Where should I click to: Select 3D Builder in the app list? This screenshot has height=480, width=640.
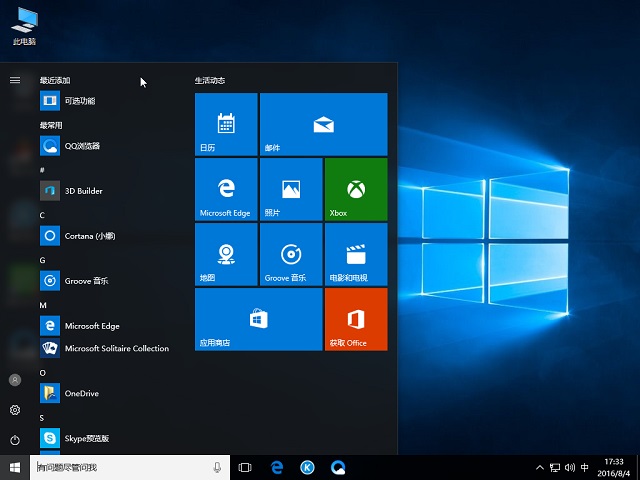point(84,191)
